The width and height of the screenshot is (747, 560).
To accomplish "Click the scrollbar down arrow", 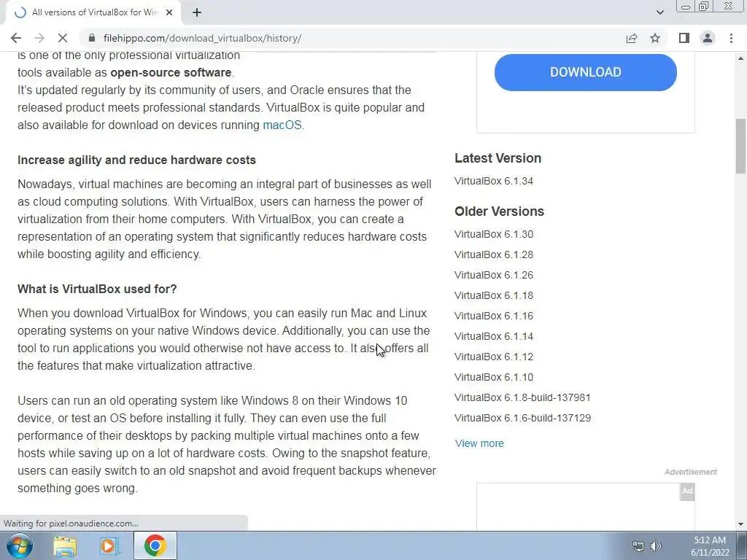I will 741,524.
